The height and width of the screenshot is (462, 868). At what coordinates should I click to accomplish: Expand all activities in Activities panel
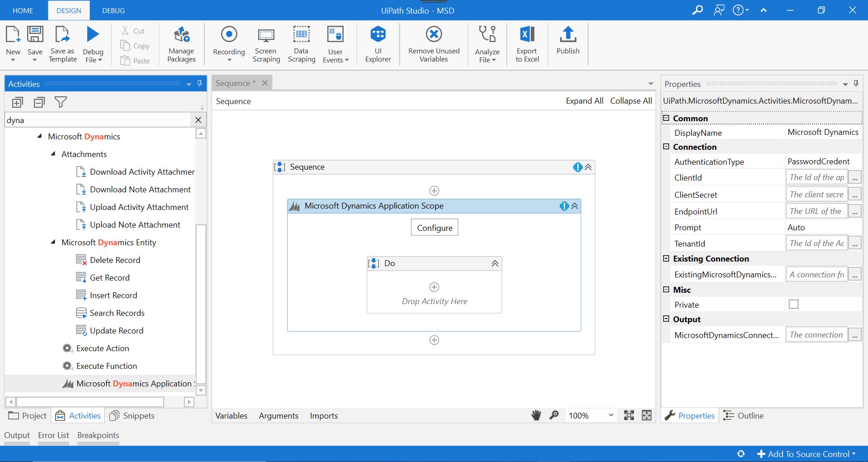(18, 102)
